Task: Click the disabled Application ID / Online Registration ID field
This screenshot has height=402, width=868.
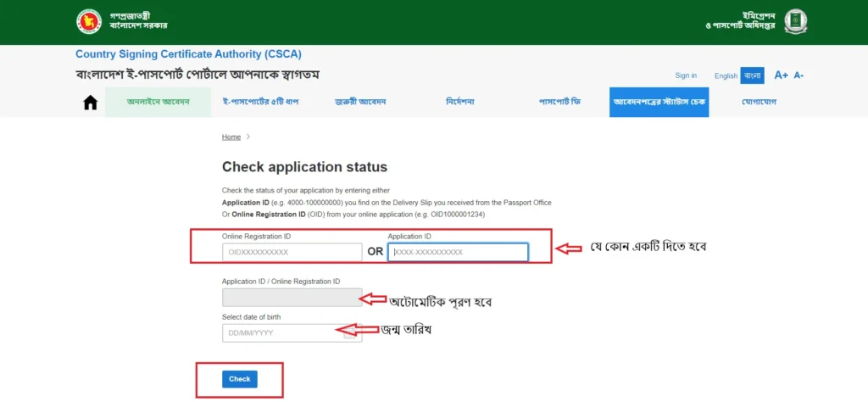Action: point(292,298)
